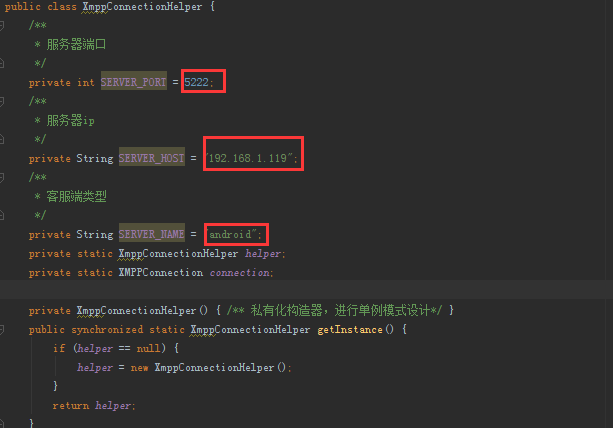Click the SERVER_PORT field name
Viewport: 613px width, 428px height.
(x=134, y=82)
